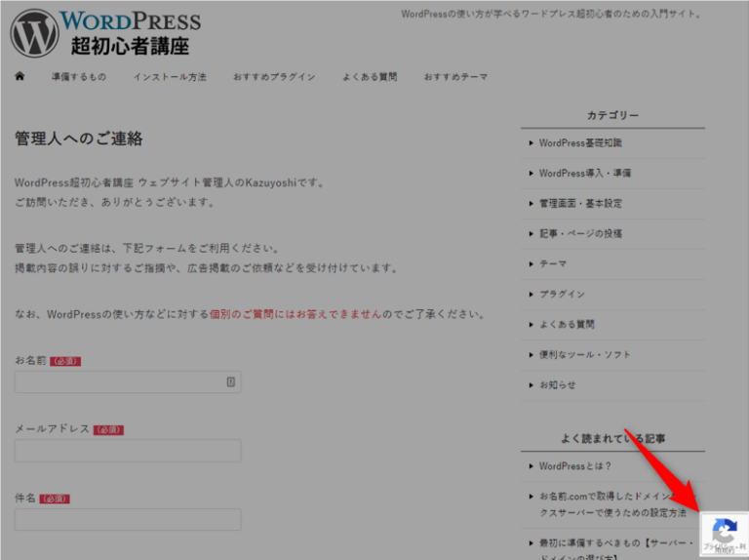749x560 pixels.
Task: Click the home icon in navigation bar
Action: coord(20,76)
